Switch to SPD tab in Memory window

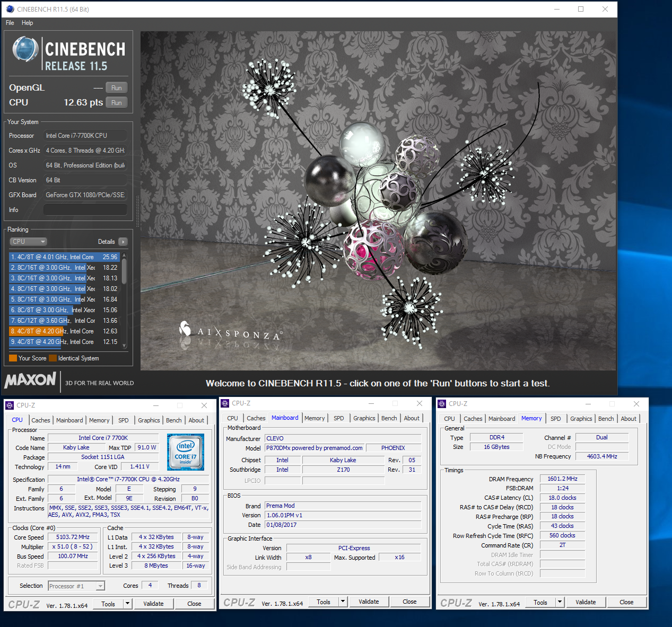coord(555,419)
